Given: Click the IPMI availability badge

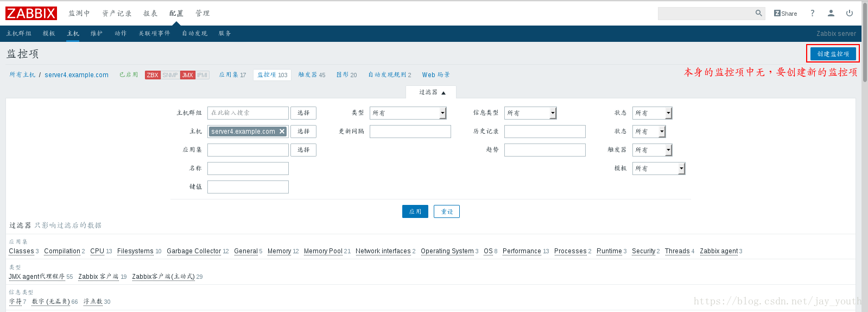Looking at the screenshot, I should click(202, 75).
